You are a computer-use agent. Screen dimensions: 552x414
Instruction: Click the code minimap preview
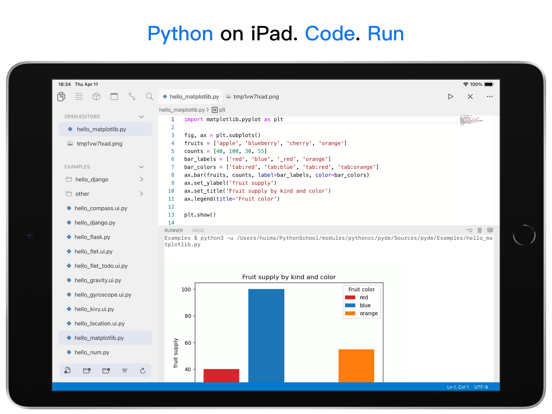point(472,120)
